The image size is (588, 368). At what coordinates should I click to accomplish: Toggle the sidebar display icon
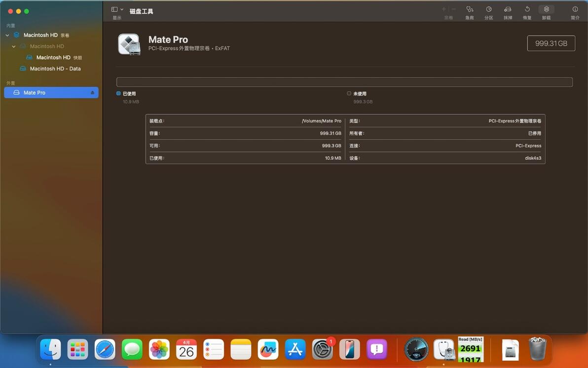point(114,9)
